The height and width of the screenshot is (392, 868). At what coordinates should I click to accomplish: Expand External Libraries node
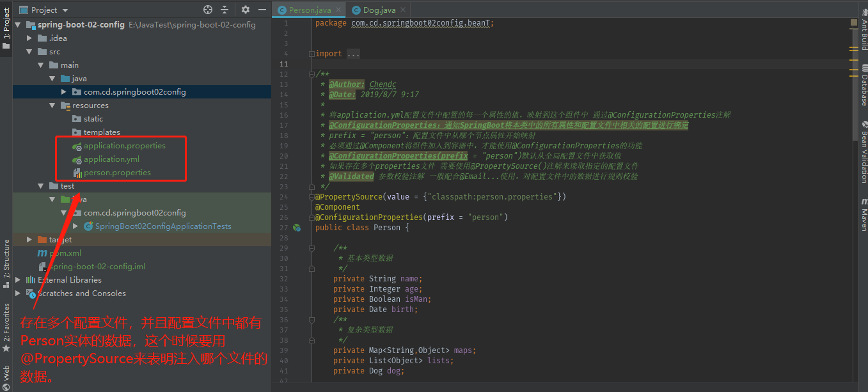[x=19, y=280]
